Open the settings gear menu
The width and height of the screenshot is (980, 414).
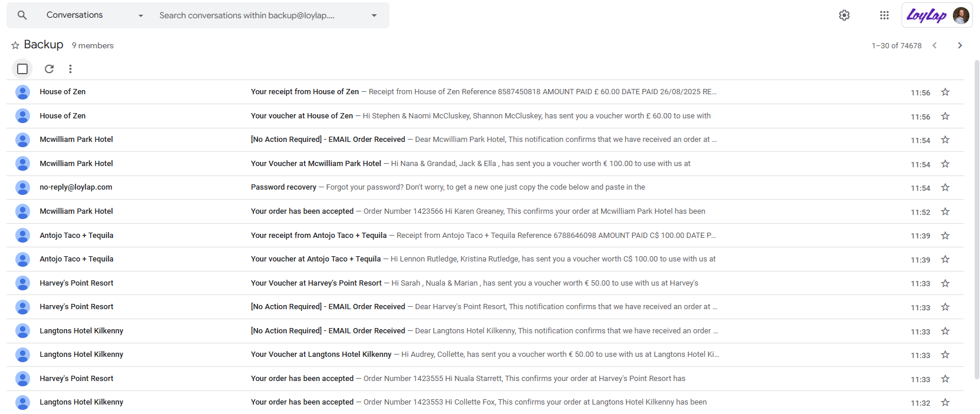click(x=844, y=15)
